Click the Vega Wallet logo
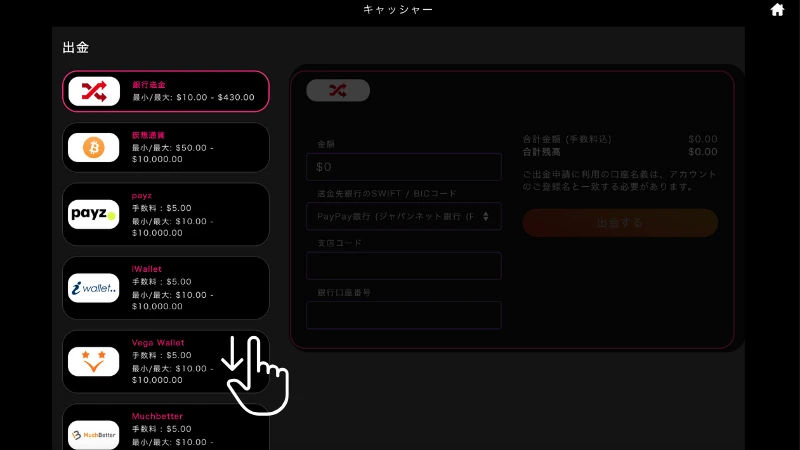This screenshot has height=450, width=800. [93, 361]
